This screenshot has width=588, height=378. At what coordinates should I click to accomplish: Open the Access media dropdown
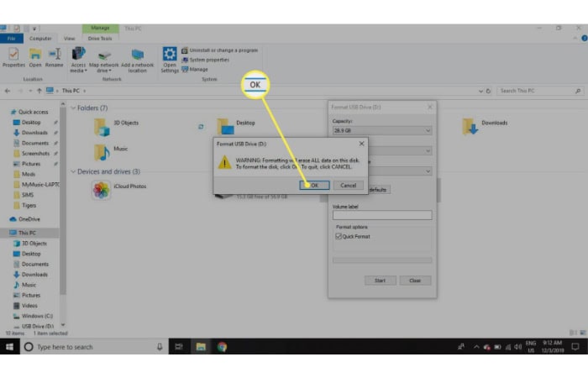[78, 60]
